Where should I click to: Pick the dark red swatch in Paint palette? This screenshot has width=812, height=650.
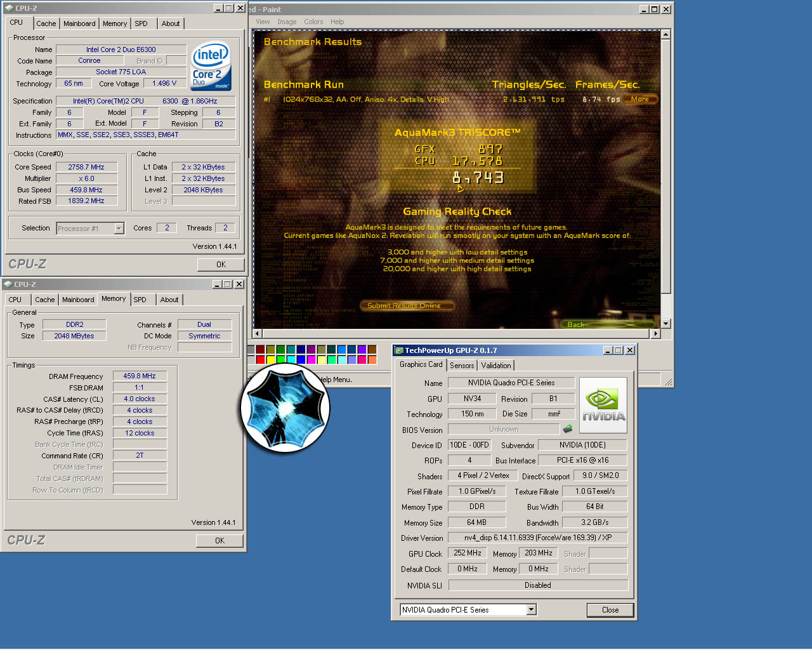click(x=260, y=350)
